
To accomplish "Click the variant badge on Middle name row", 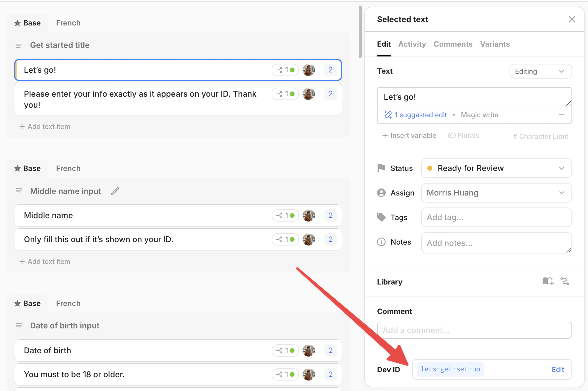I will (285, 215).
